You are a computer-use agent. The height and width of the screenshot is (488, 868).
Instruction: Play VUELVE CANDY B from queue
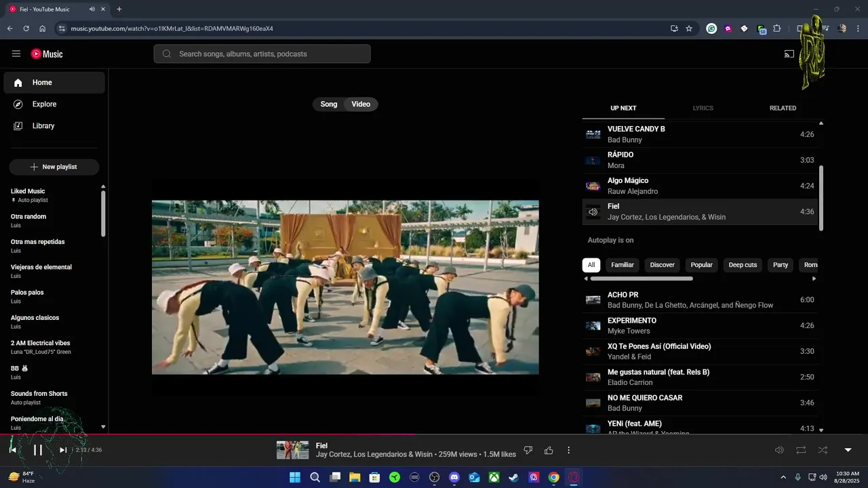coord(700,134)
